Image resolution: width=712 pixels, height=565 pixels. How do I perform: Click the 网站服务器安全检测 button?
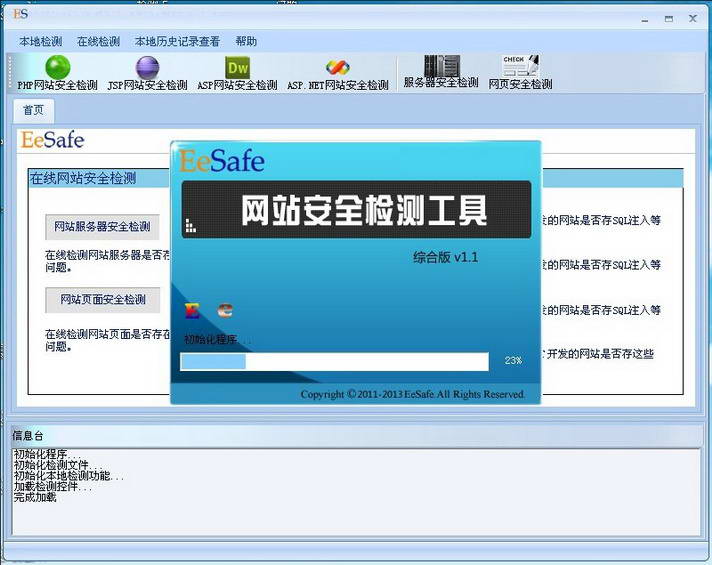(102, 227)
